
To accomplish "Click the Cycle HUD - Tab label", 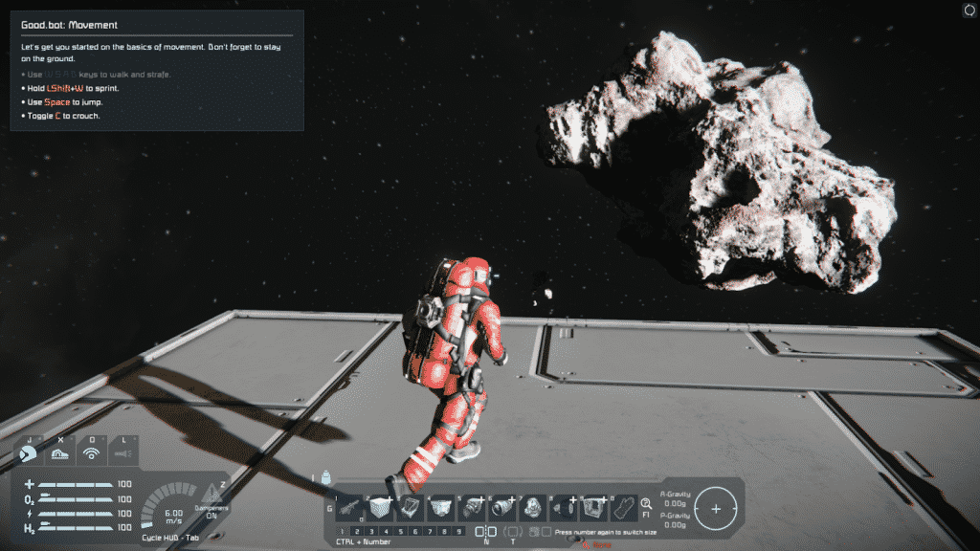I will 169,536.
